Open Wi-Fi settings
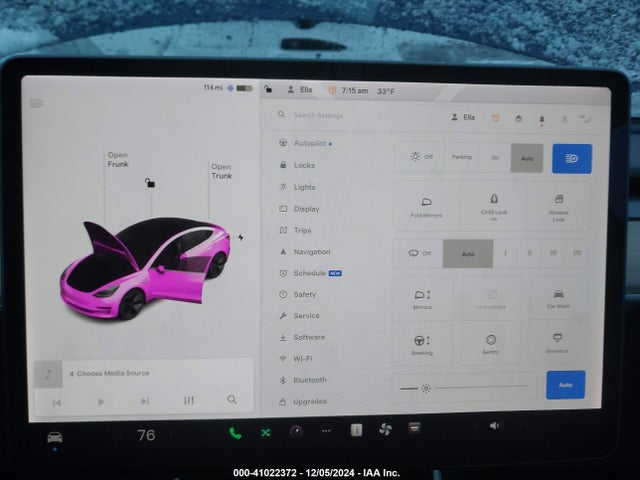 296,358
